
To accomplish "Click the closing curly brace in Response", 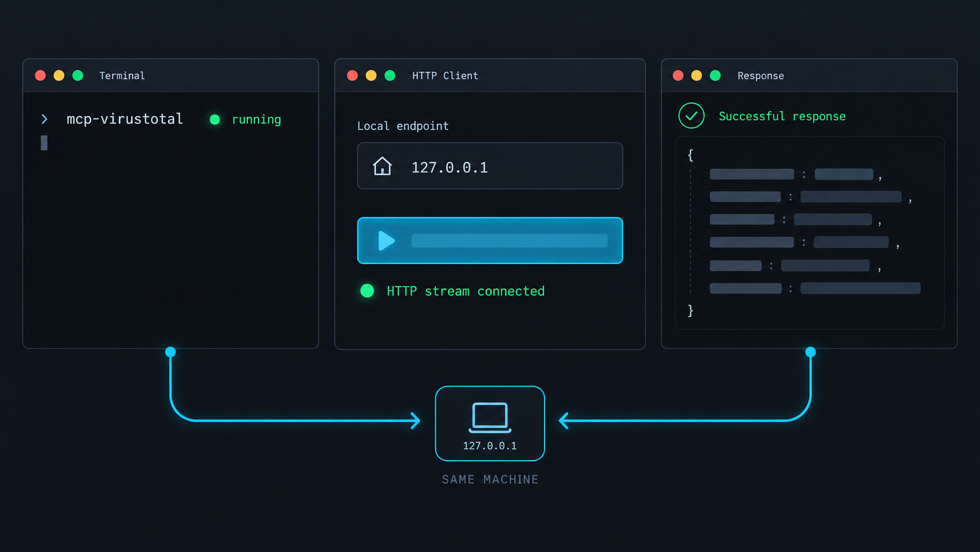I will click(690, 310).
